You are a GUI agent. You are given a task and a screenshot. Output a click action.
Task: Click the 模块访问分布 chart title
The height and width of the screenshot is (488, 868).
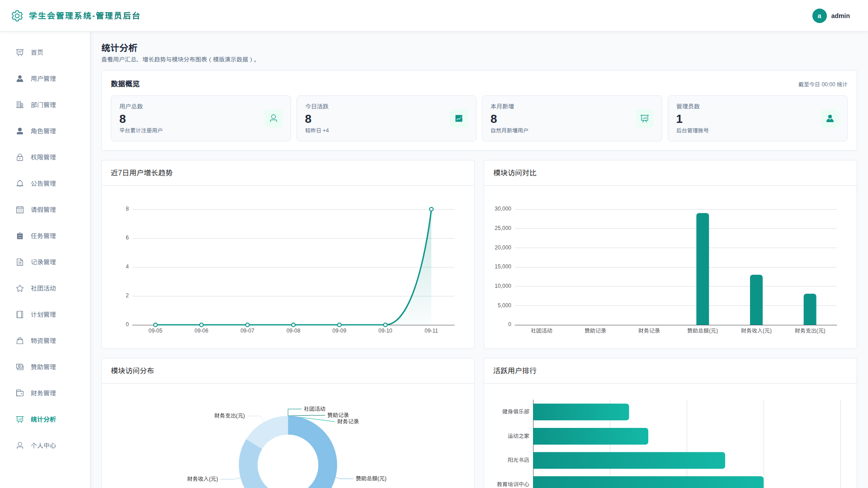point(132,371)
